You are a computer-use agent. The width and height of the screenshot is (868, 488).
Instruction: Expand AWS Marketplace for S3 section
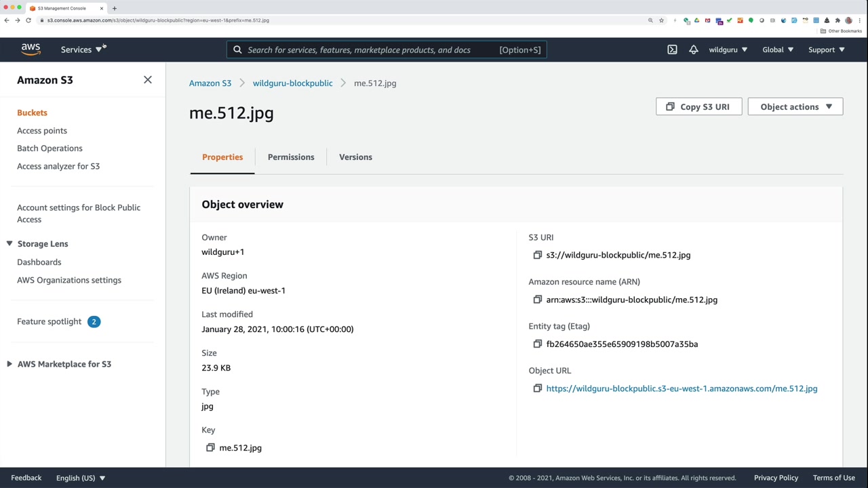pos(9,364)
